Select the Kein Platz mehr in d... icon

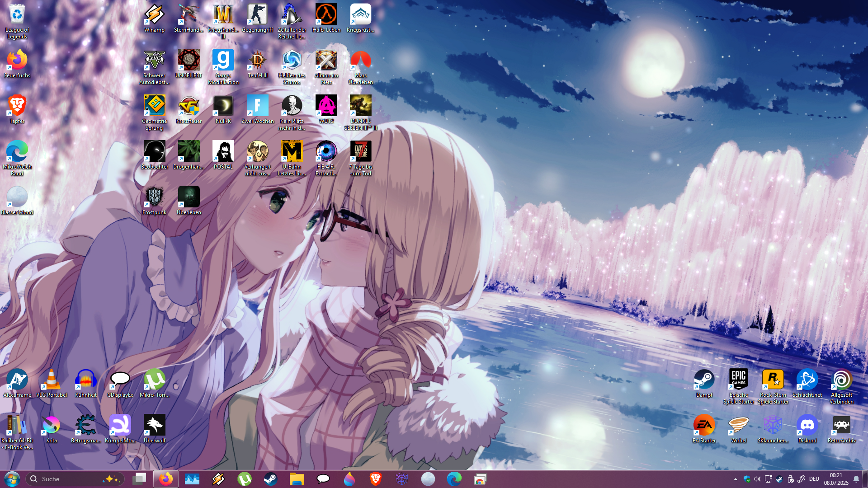click(x=292, y=113)
